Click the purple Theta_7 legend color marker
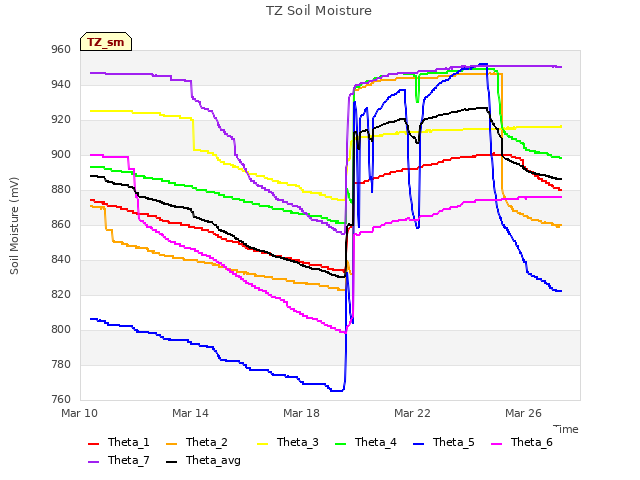Screen dimensions: 640x480 tap(93, 462)
